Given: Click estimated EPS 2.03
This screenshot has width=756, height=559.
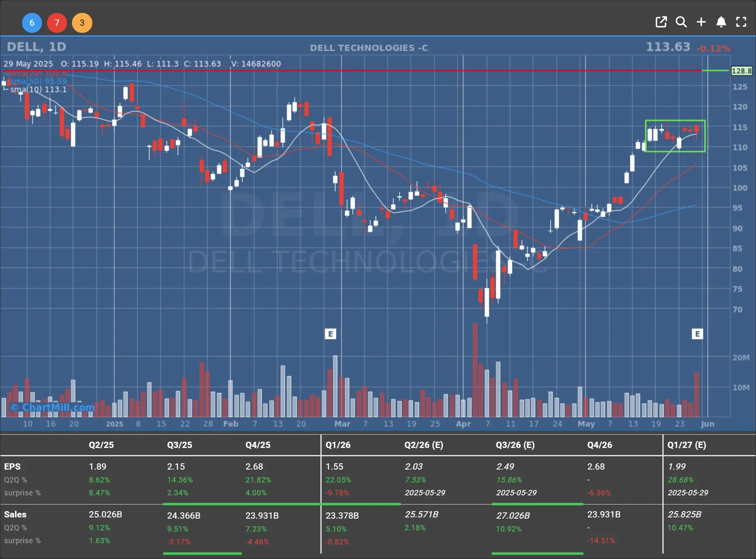Looking at the screenshot, I should coord(414,467).
